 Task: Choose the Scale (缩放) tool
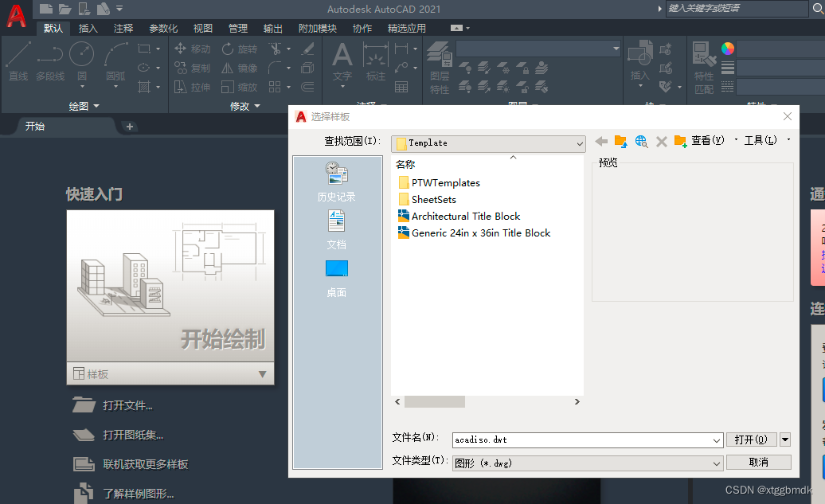pyautogui.click(x=240, y=87)
